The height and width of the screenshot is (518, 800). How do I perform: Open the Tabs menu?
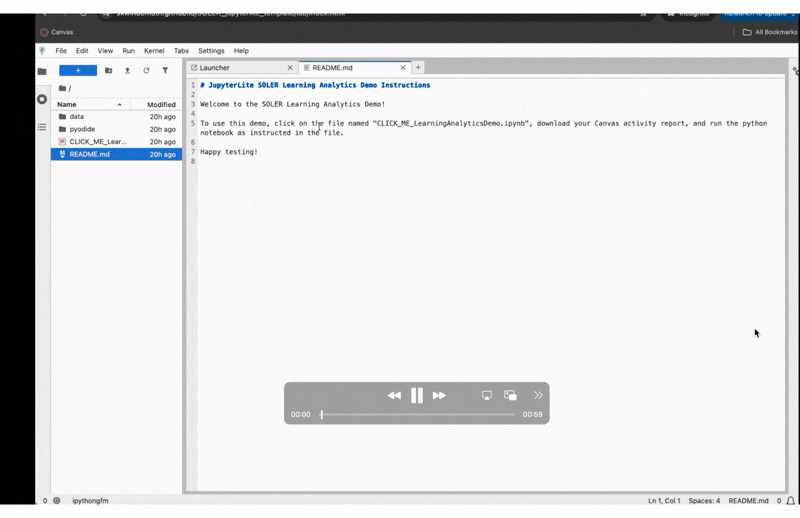181,51
